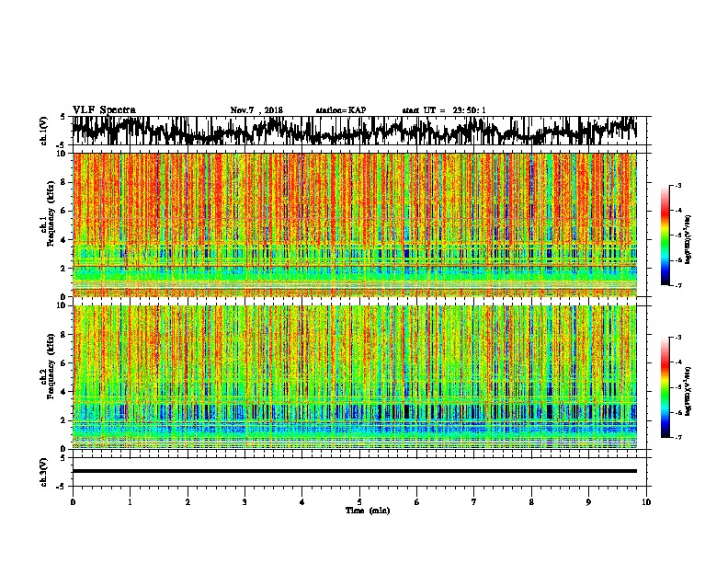Click the "8" kHz tick on ch.2 frequency axis

63,335
